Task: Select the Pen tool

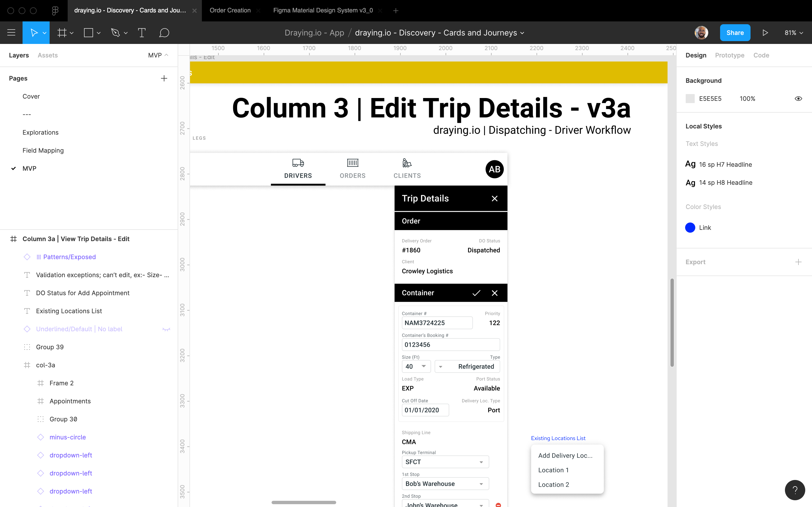Action: (115, 33)
